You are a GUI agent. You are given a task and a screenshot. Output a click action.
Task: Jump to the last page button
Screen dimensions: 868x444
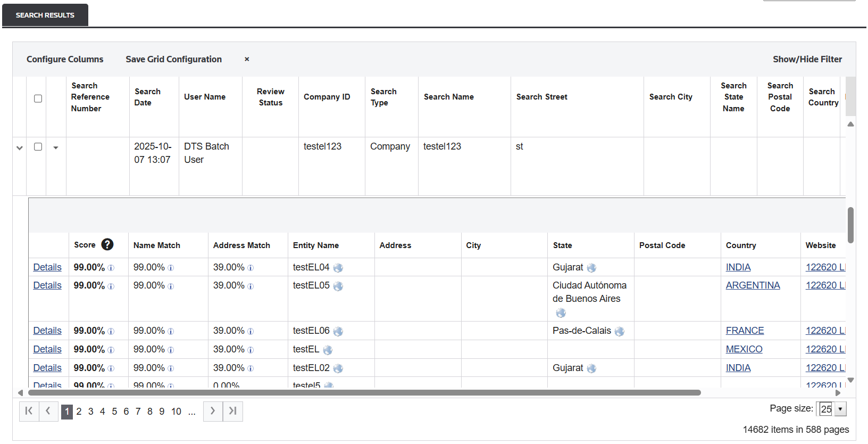[x=233, y=411]
